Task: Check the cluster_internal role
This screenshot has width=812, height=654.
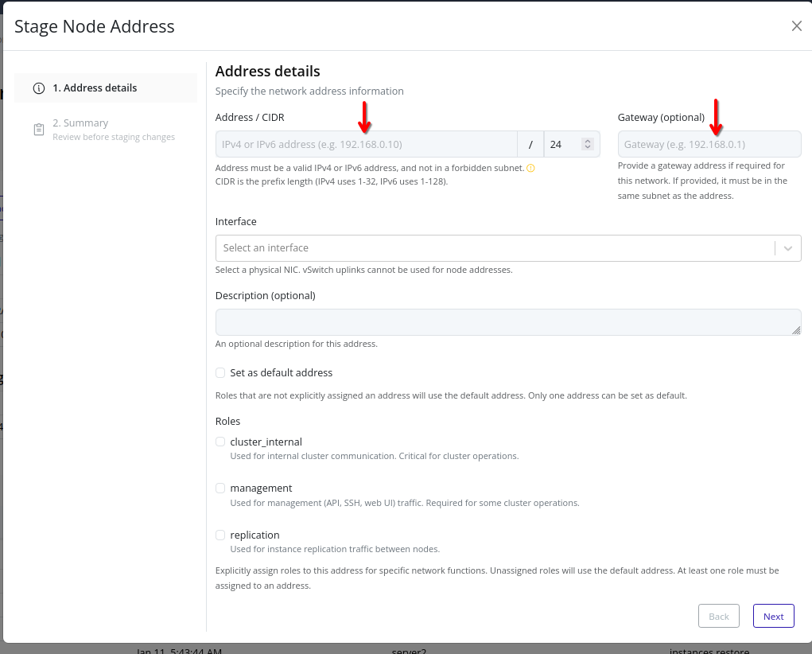Action: [220, 442]
